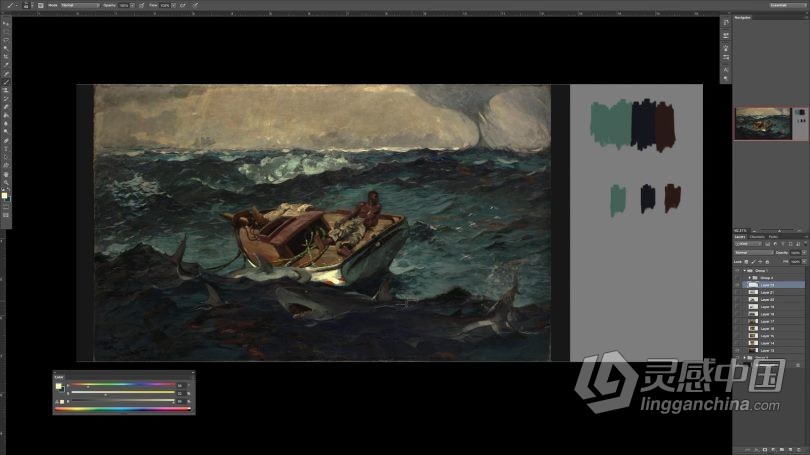
Task: Click the Color panel tab
Action: pos(59,377)
